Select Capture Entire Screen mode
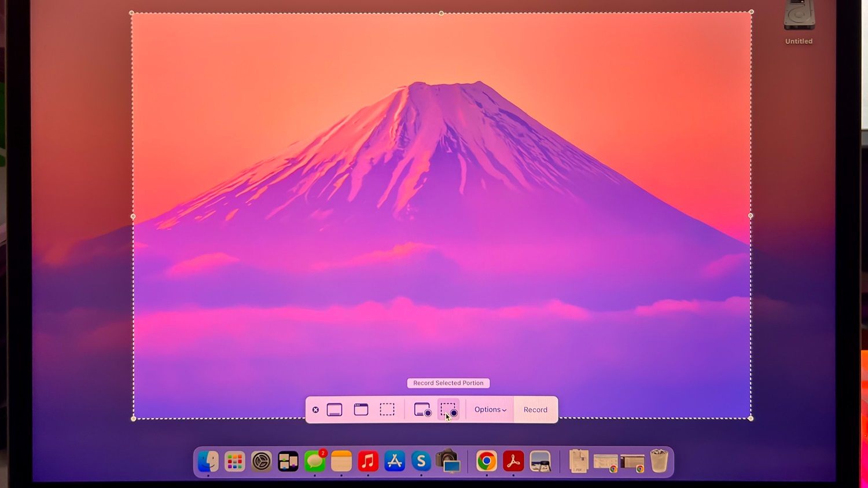 (x=334, y=410)
